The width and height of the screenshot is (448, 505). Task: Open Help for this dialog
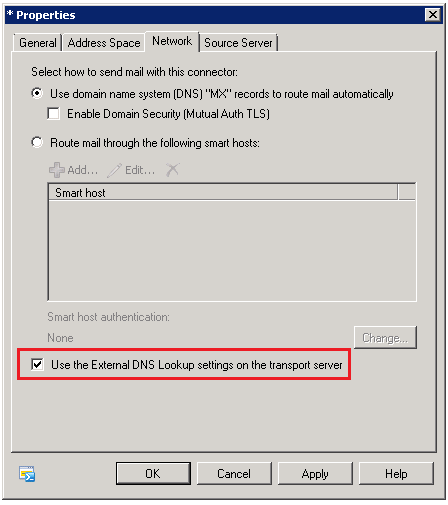tap(396, 473)
